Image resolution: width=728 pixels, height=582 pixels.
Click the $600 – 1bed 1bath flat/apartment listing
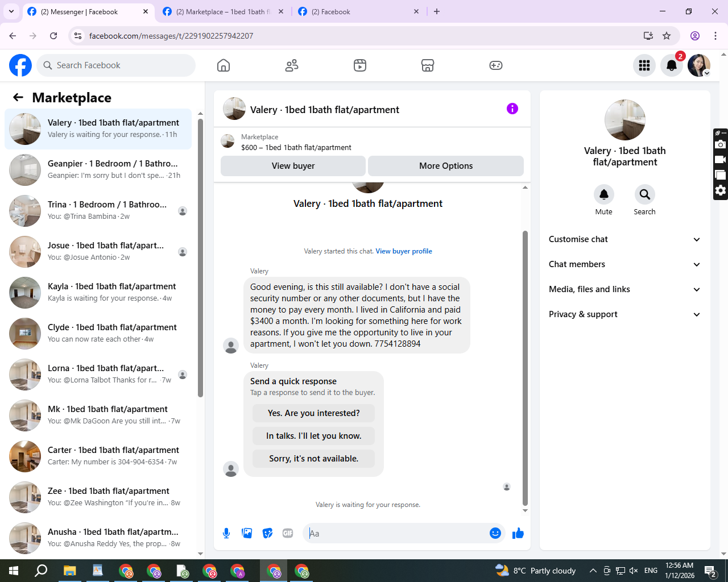point(296,148)
